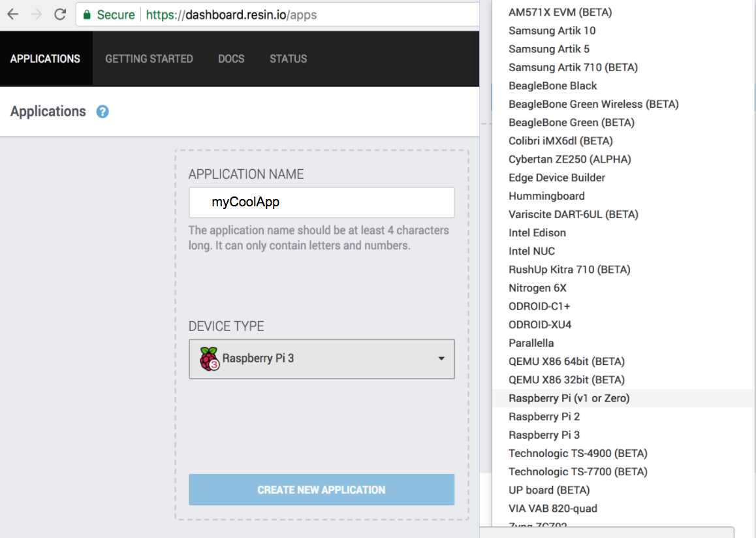
Task: Click the green secure padlock icon
Action: click(87, 14)
